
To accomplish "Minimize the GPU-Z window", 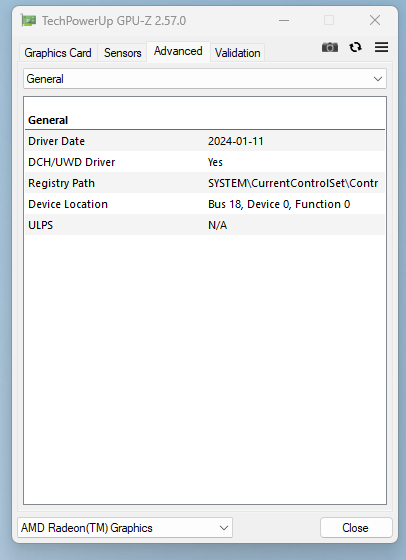I will (284, 20).
